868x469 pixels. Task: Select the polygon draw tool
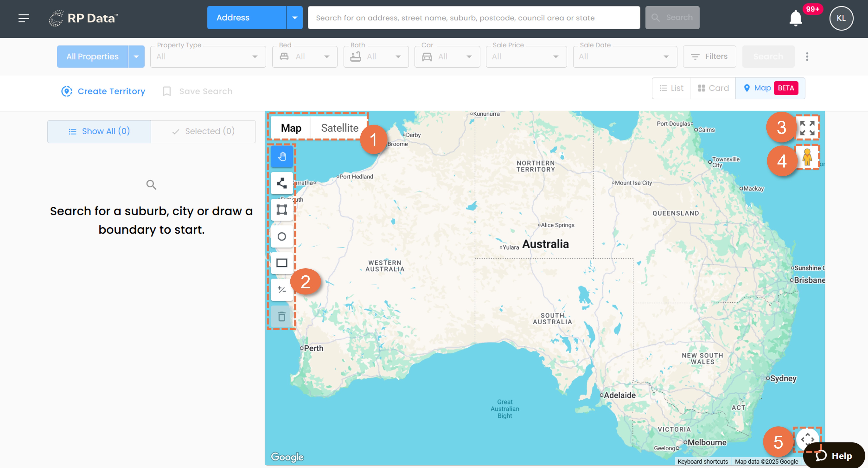(x=282, y=183)
